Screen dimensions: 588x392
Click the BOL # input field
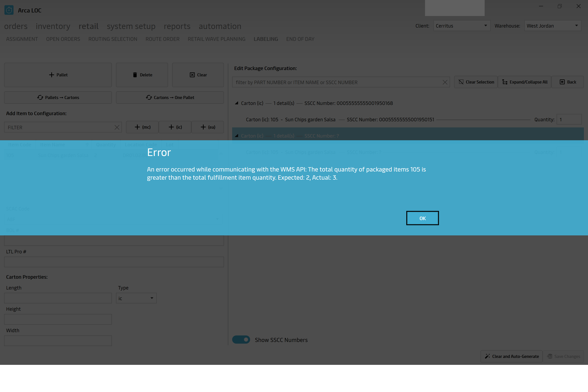114,241
